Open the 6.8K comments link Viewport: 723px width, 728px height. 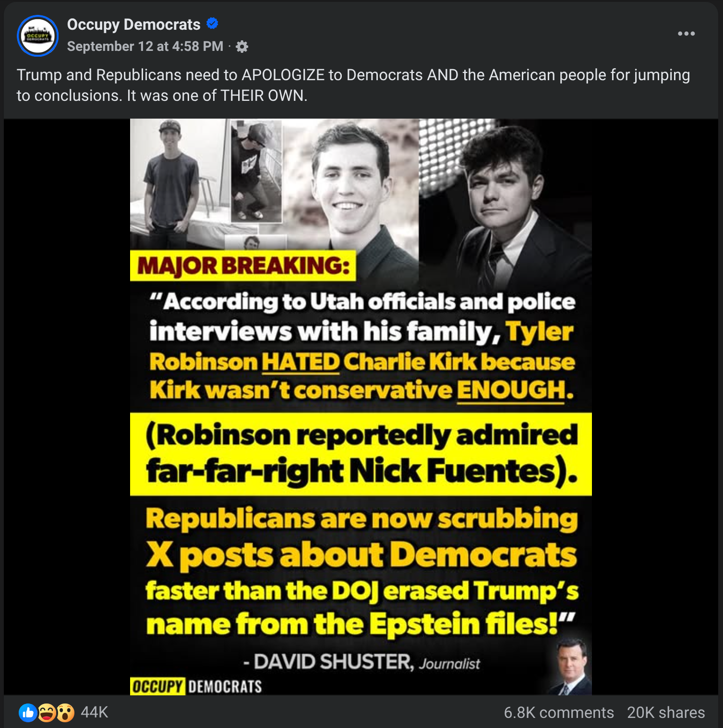559,713
